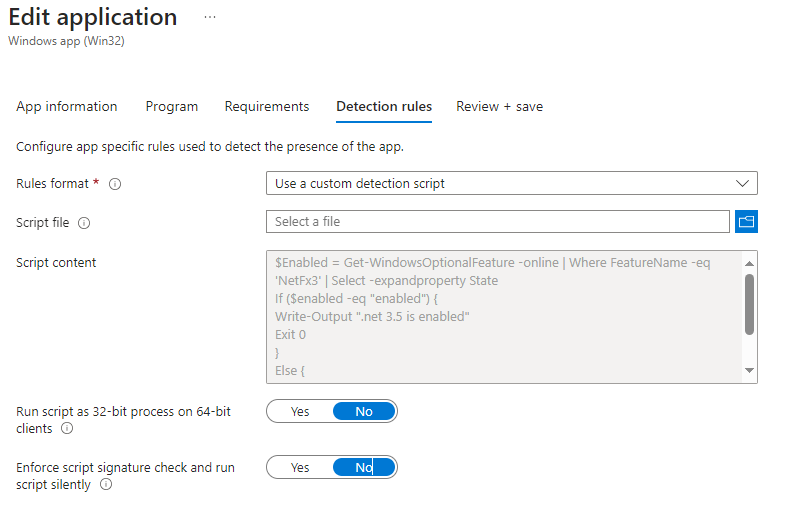Click info icon next to Rules format

(115, 184)
